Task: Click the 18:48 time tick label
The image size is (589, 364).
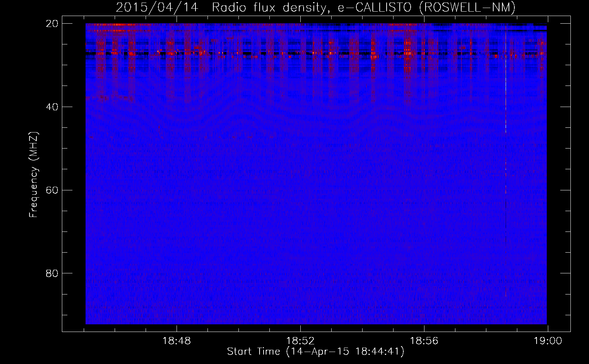Action: (177, 341)
